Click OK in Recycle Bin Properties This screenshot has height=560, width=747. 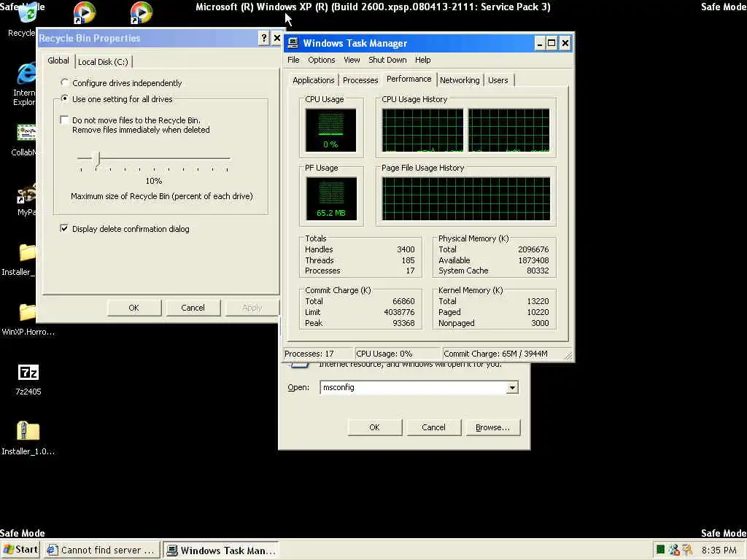(x=134, y=308)
